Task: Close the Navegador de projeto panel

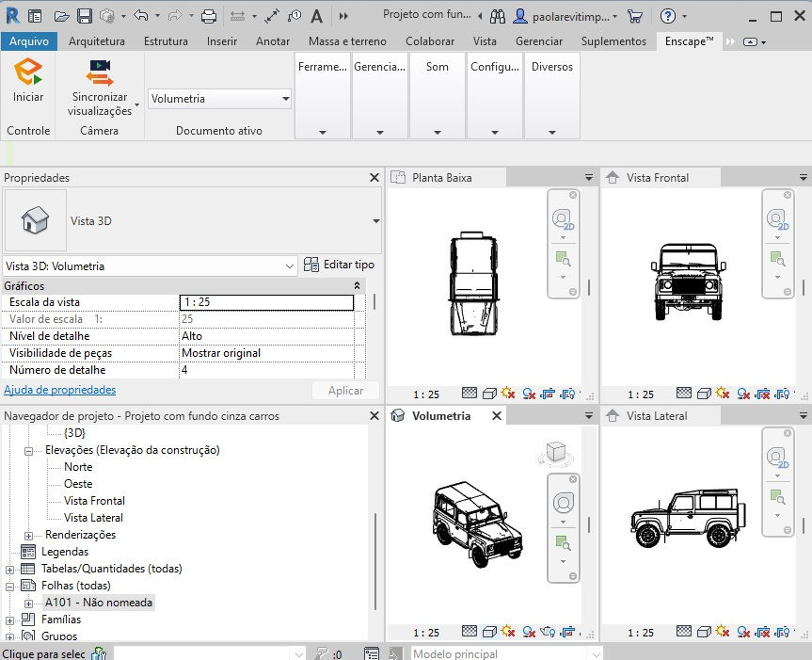Action: [374, 416]
